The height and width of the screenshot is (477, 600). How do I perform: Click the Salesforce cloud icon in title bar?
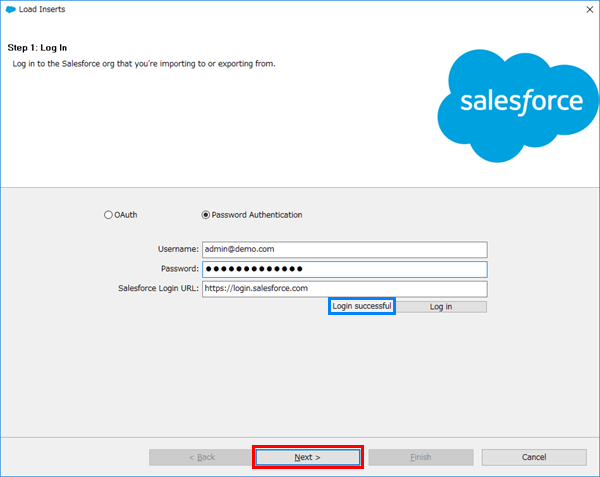[11, 9]
